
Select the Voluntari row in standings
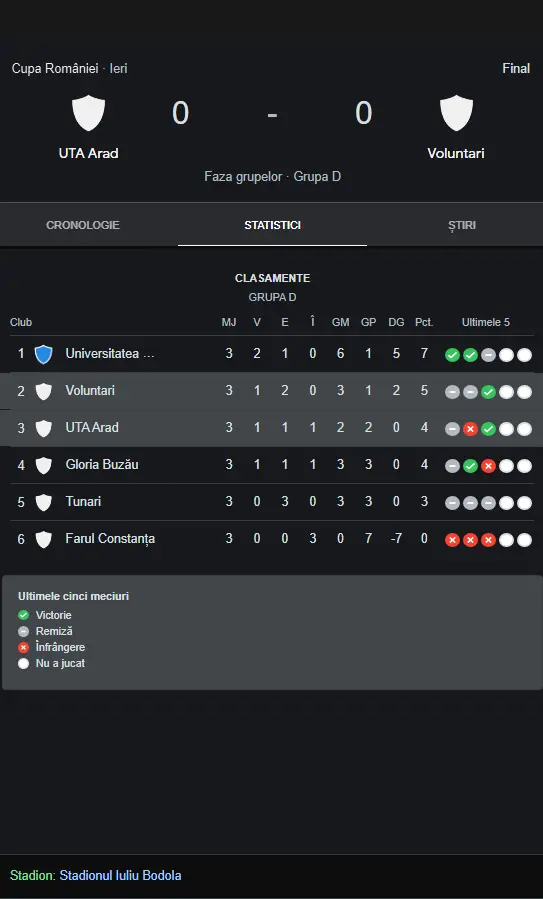pyautogui.click(x=271, y=392)
